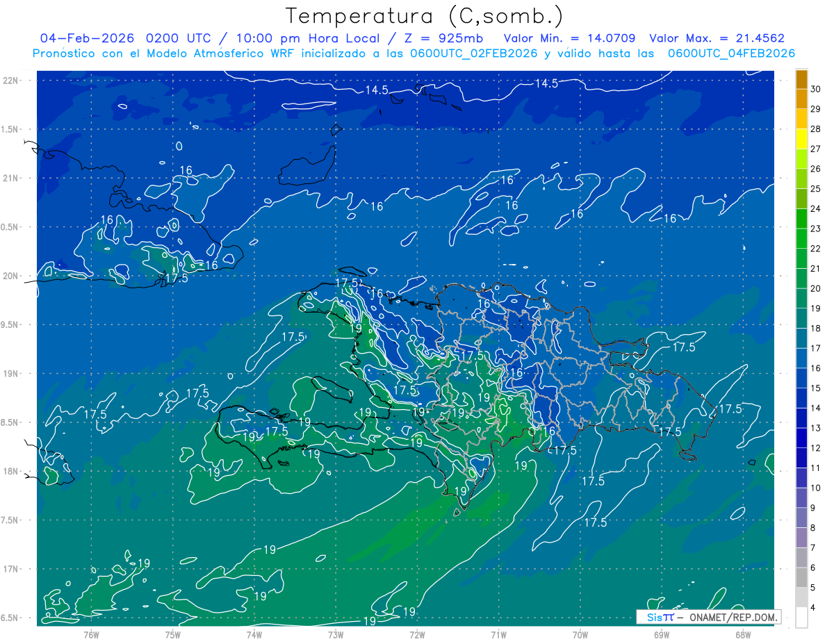Click the white swatch below label 4

click(801, 618)
